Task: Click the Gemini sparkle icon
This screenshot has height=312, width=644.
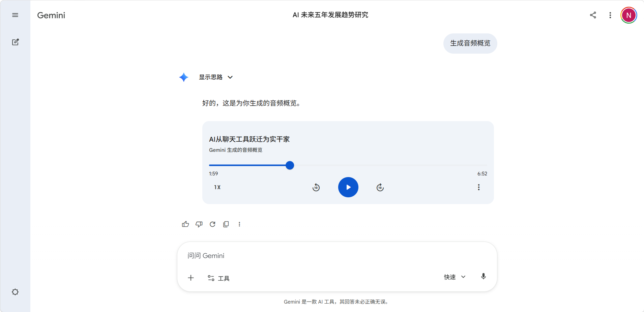Action: point(184,77)
